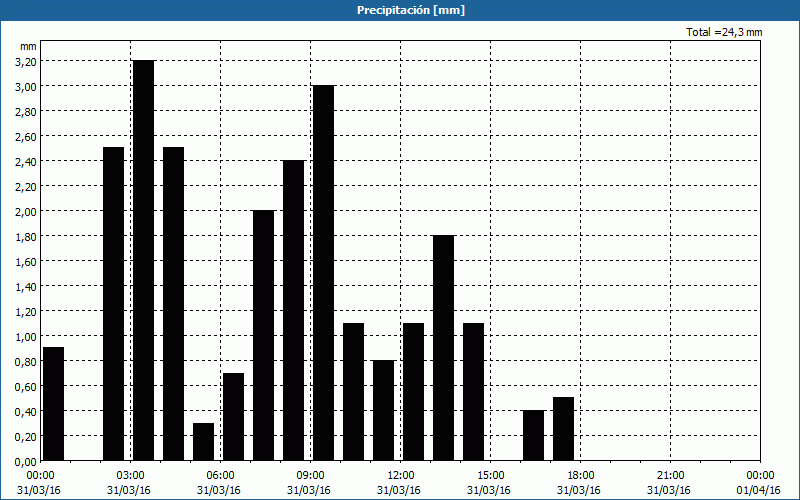This screenshot has width=800, height=500.
Task: Click the 18:00 31/03/16 x-axis label
Action: pos(579,483)
